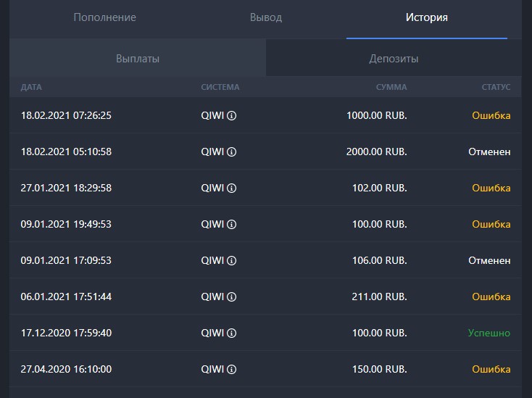Click the СУММА column header
The width and height of the screenshot is (532, 398).
click(391, 87)
